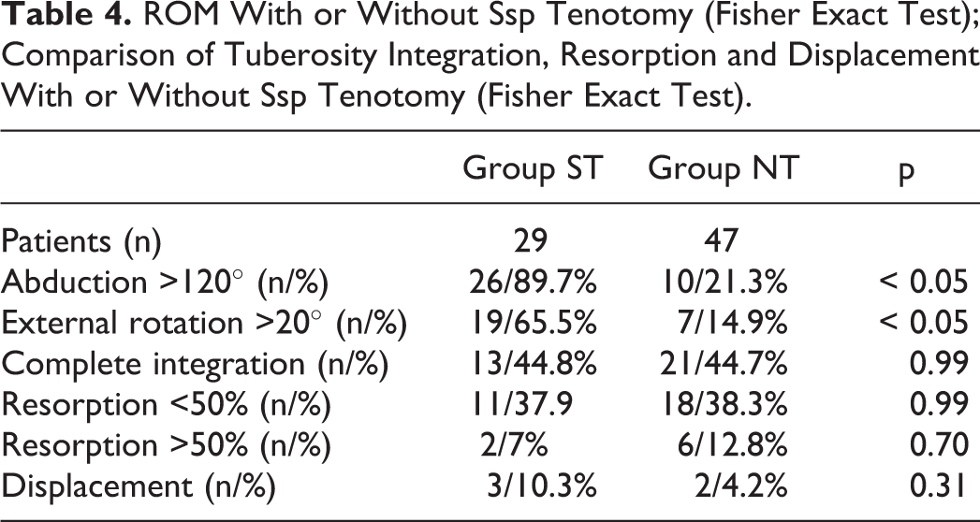Click the Abduction >120° row label
Viewport: 980px width, 522px height.
164,283
